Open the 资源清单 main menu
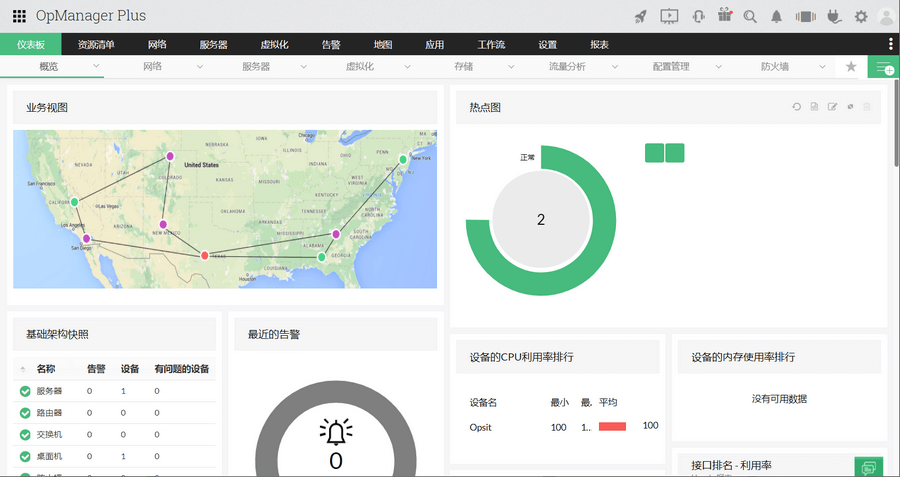 96,44
